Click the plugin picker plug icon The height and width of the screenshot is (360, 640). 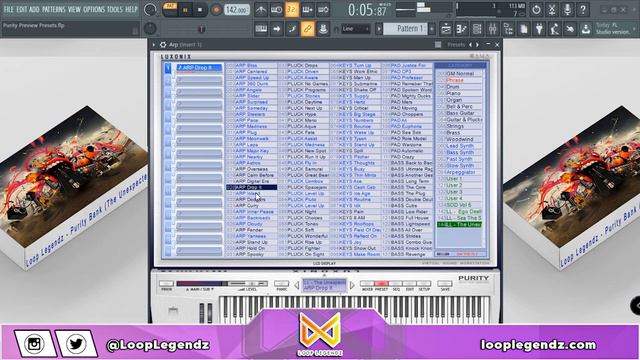[x=539, y=29]
